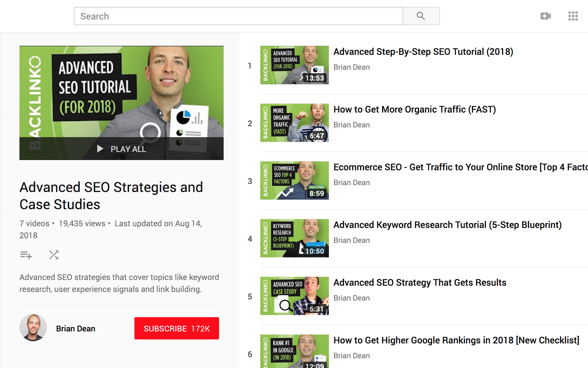Viewport: 588px width, 368px height.
Task: Open the create video camera icon
Action: [545, 16]
